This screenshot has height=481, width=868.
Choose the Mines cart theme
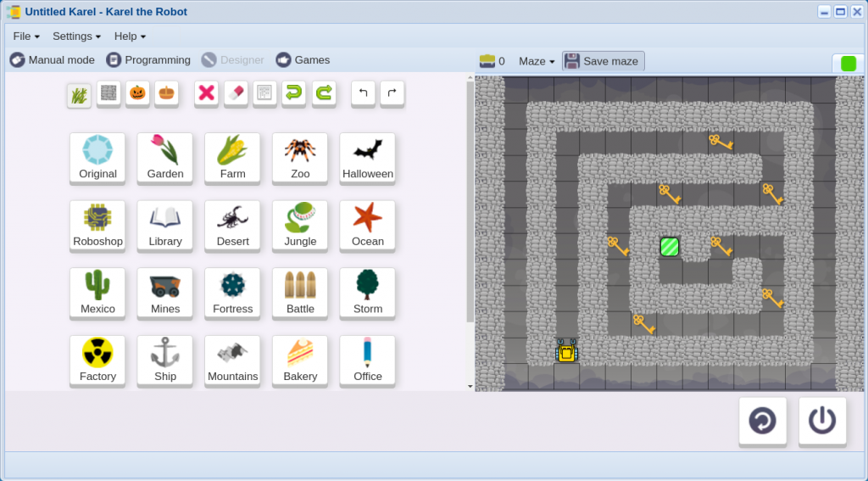pyautogui.click(x=165, y=294)
